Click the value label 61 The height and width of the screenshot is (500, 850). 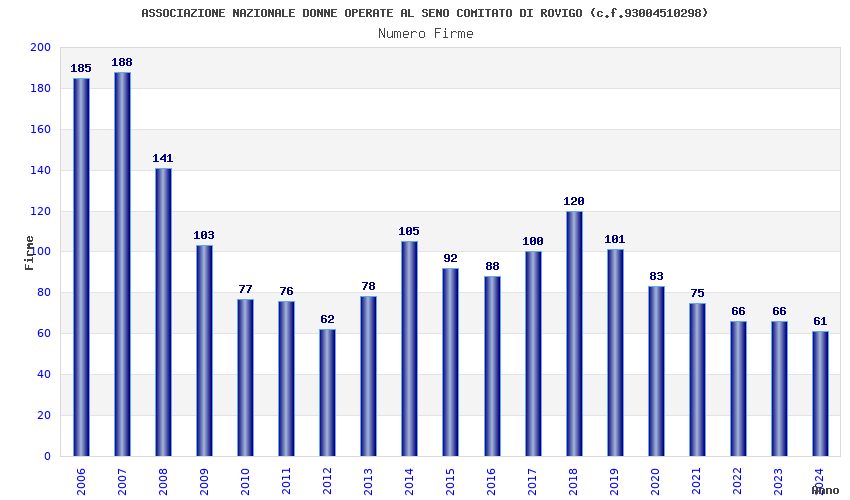[x=820, y=322]
